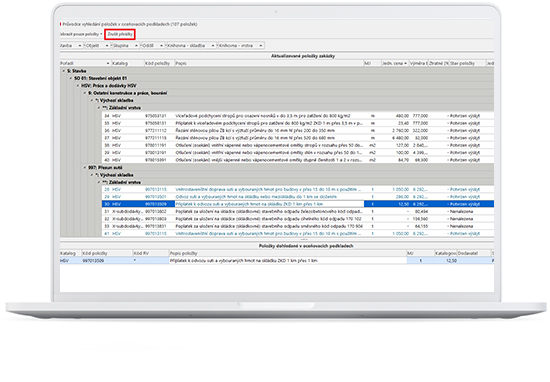The image size is (550, 382).
Task: Select row with code 977211113
Action: [x=298, y=138]
